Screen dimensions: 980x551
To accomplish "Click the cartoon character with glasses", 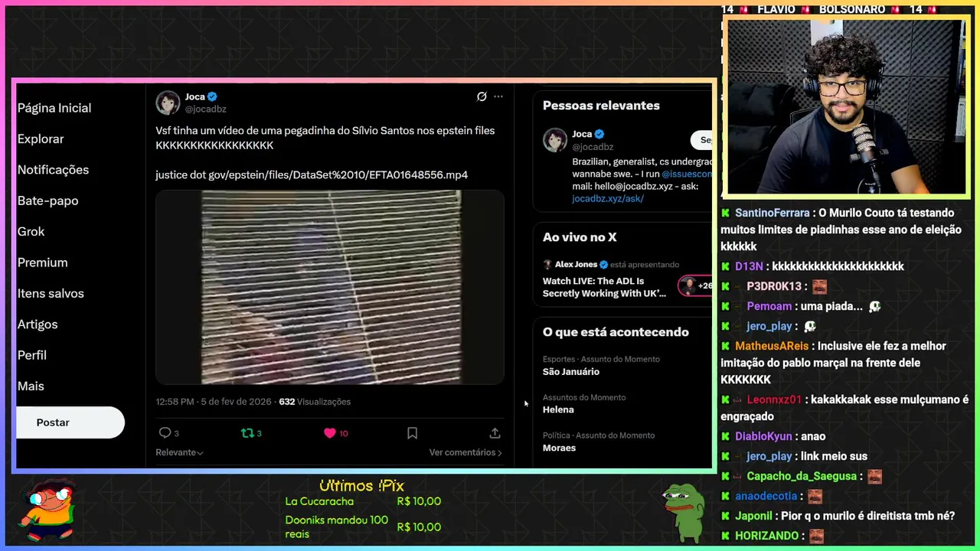I will click(49, 509).
